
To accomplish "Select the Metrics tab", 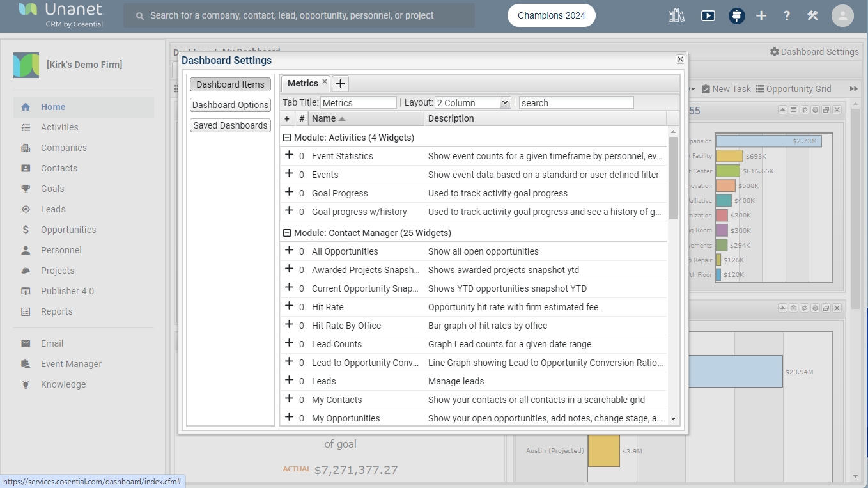I will pyautogui.click(x=302, y=83).
